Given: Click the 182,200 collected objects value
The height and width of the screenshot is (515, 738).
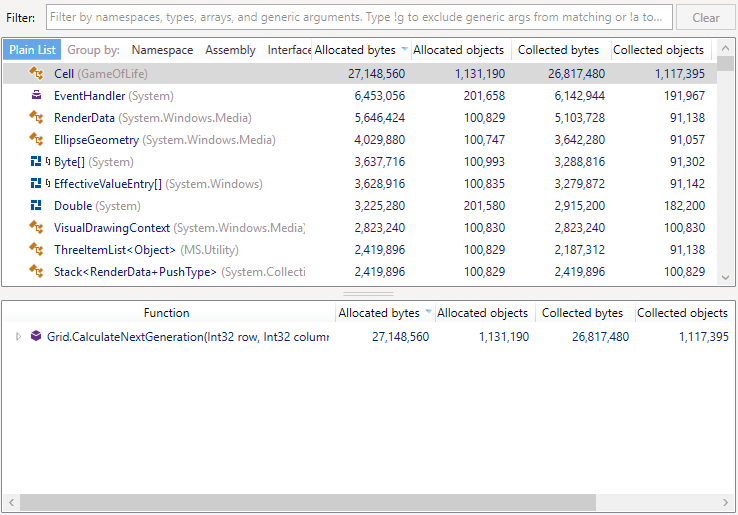Looking at the screenshot, I should click(684, 206).
